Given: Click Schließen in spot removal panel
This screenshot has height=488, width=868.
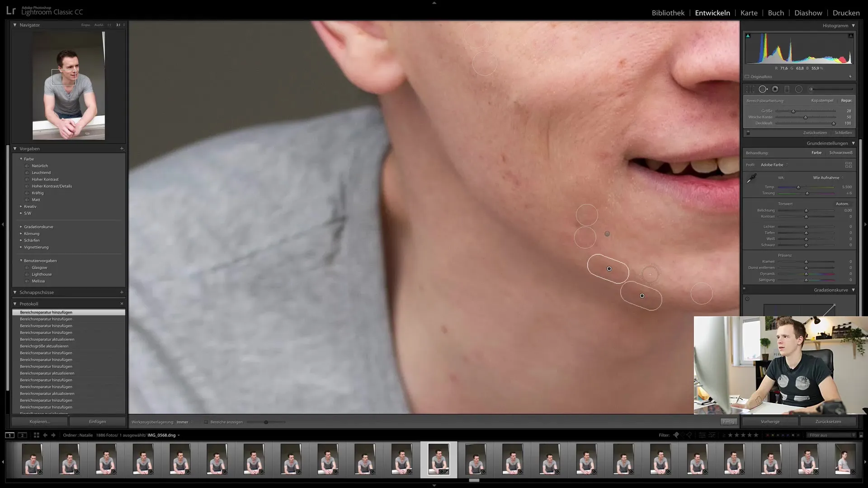Looking at the screenshot, I should 843,133.
